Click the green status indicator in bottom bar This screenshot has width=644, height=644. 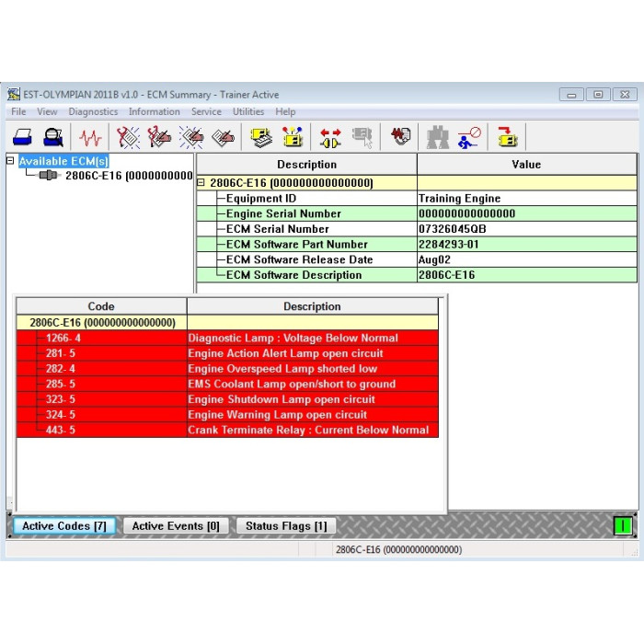623,525
